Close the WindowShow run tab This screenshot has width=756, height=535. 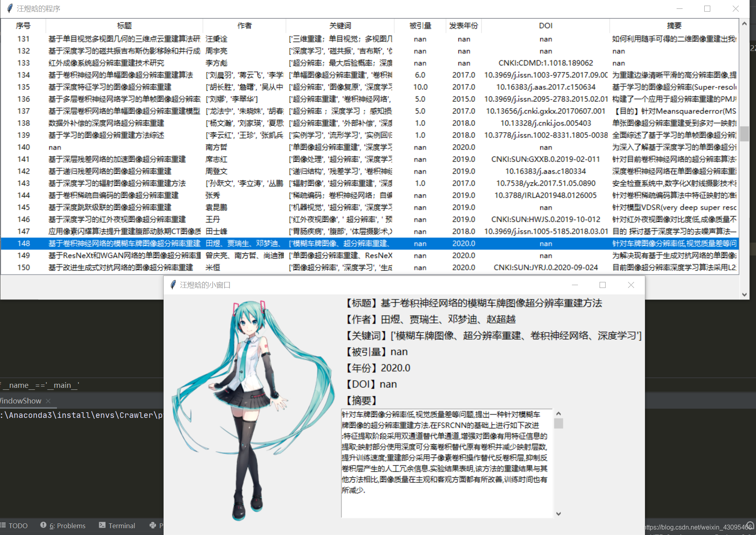coord(48,401)
